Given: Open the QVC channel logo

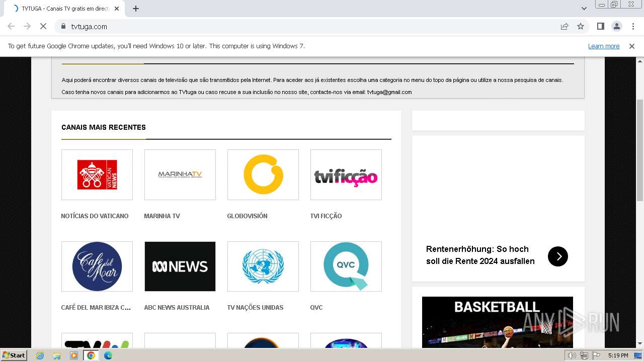Looking at the screenshot, I should (346, 266).
